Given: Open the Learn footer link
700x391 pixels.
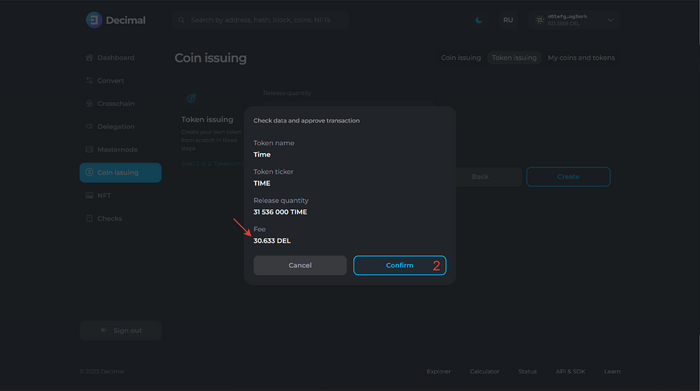Looking at the screenshot, I should click(612, 371).
